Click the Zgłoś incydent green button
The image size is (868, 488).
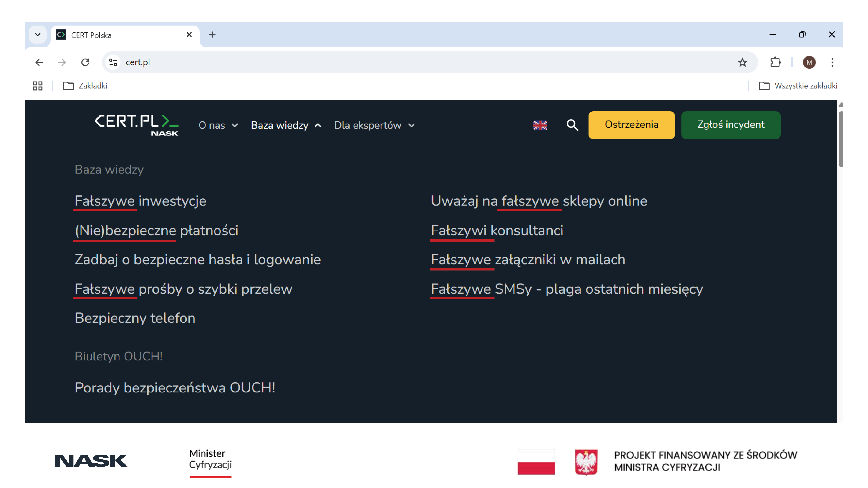pos(731,125)
